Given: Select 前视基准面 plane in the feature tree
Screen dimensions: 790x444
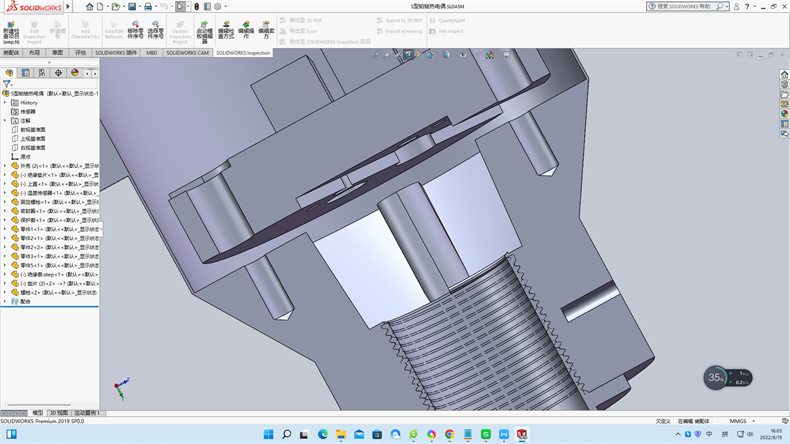Looking at the screenshot, I should click(x=33, y=129).
